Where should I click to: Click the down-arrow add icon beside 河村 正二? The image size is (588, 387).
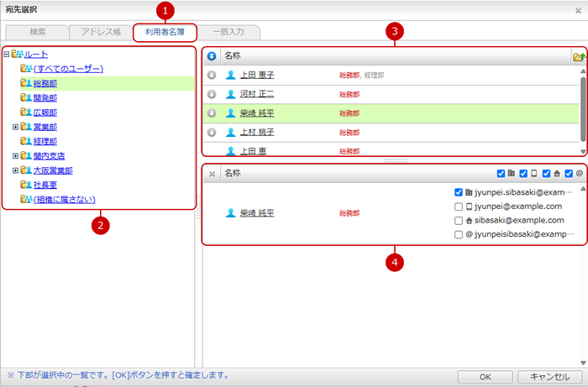[212, 94]
